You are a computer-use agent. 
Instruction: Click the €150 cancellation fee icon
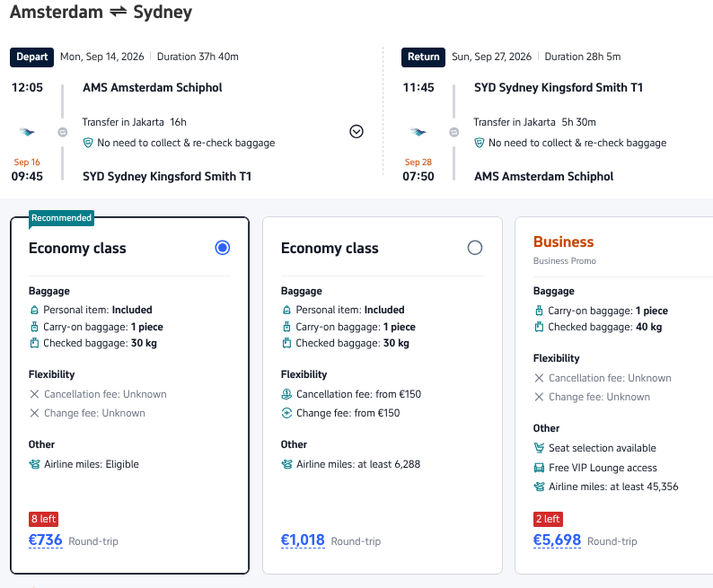click(287, 394)
